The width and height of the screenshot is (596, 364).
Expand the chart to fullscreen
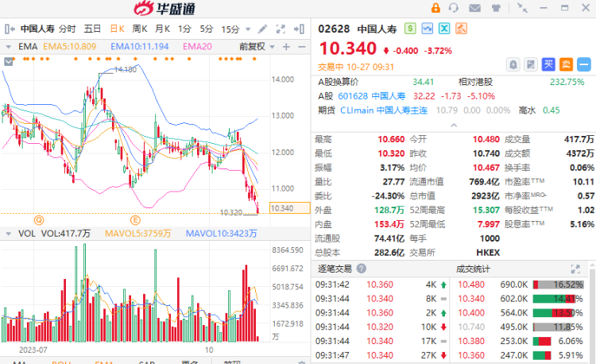281,29
